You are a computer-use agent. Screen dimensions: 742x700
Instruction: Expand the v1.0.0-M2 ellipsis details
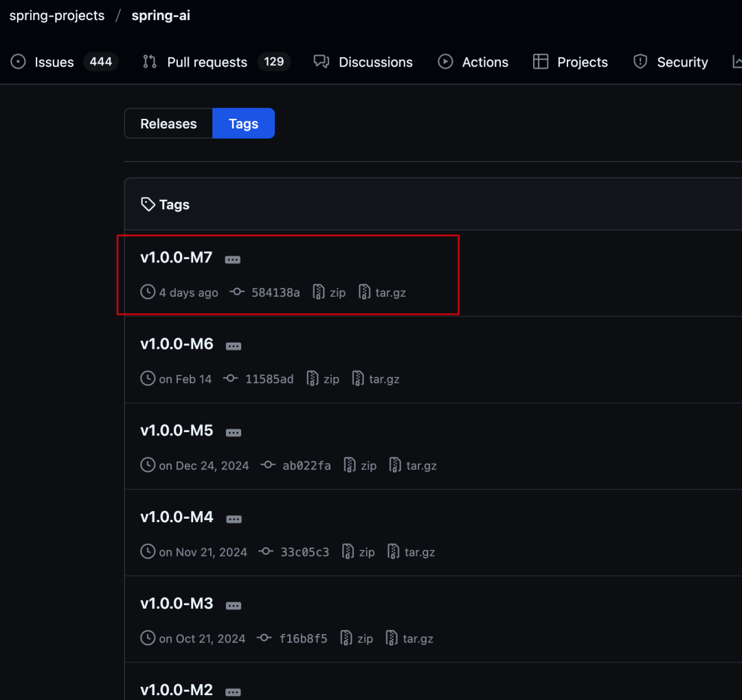point(233,692)
